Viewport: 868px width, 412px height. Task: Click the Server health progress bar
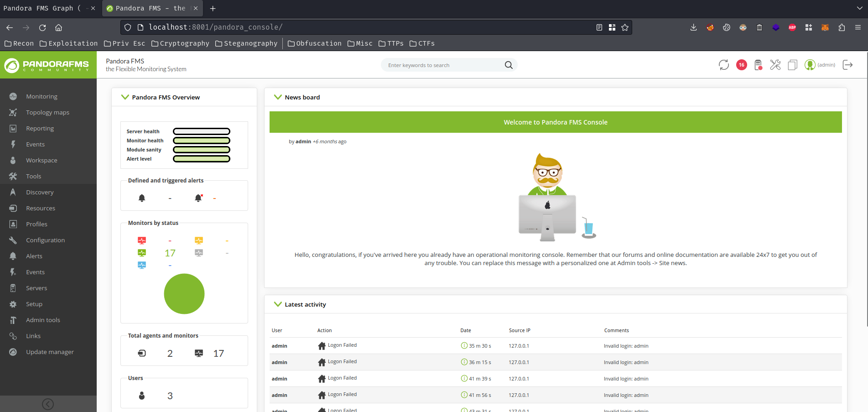coord(202,131)
